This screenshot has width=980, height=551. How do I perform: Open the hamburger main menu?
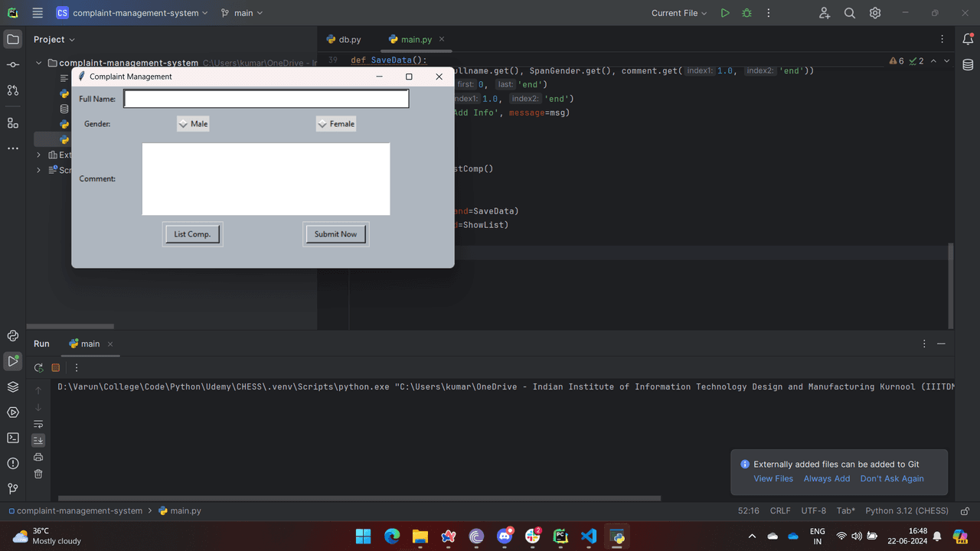38,13
